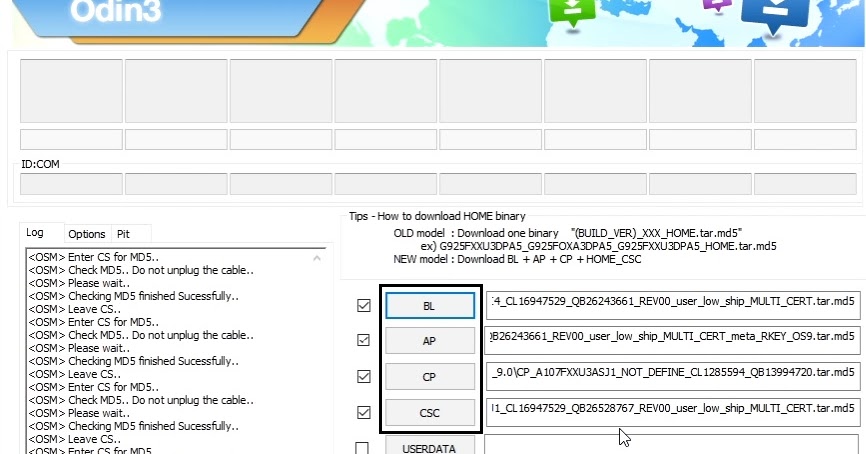Open the Options tab
Image resolution: width=866 pixels, height=454 pixels.
pyautogui.click(x=87, y=234)
